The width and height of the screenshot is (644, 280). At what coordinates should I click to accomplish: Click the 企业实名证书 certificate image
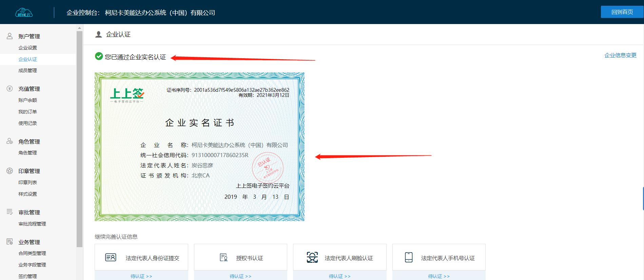(x=199, y=147)
